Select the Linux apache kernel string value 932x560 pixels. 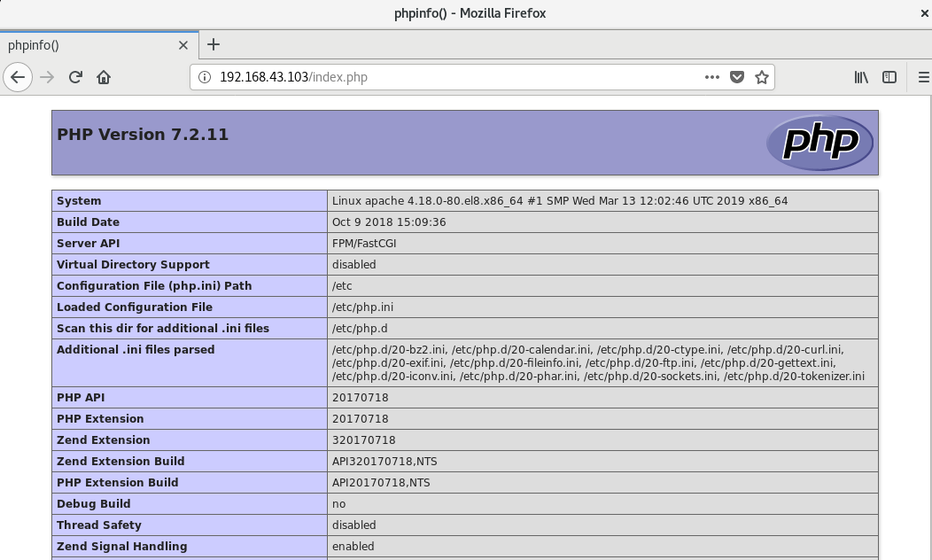pos(560,201)
